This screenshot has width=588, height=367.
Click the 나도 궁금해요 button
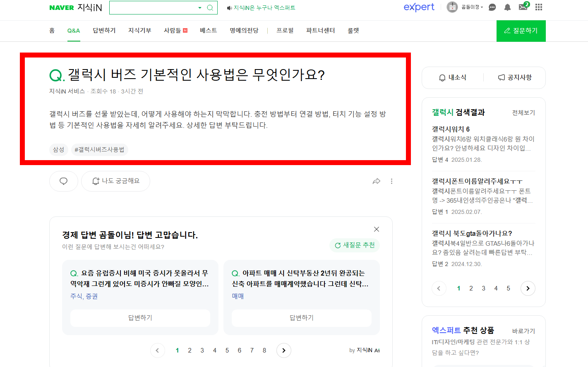[115, 181]
